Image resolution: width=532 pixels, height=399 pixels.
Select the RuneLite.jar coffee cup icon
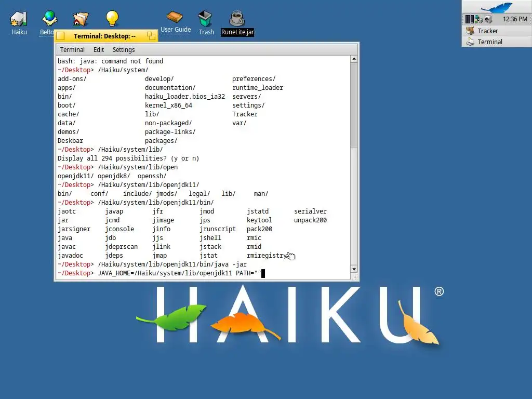pos(237,18)
